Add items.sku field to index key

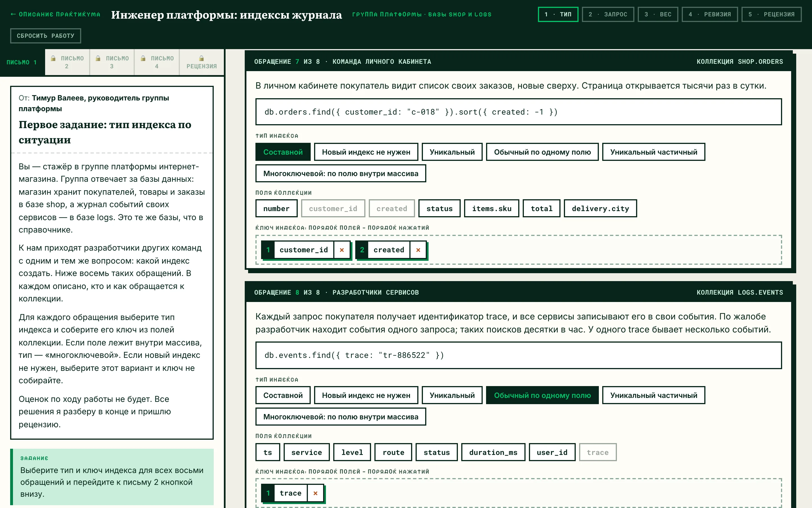[x=491, y=209]
